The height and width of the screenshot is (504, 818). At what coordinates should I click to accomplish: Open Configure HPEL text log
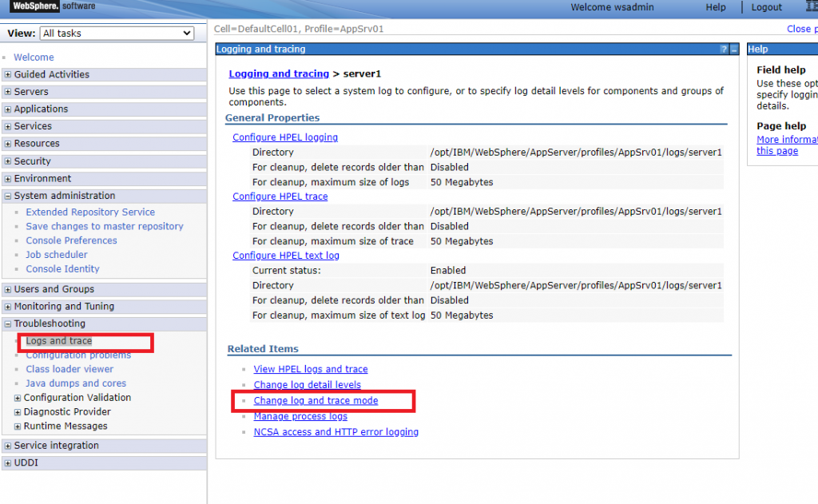point(286,255)
